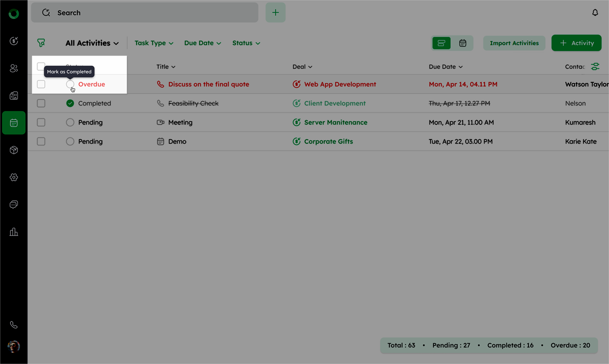
Task: Click the phone dialer sidebar icon
Action: tap(14, 325)
